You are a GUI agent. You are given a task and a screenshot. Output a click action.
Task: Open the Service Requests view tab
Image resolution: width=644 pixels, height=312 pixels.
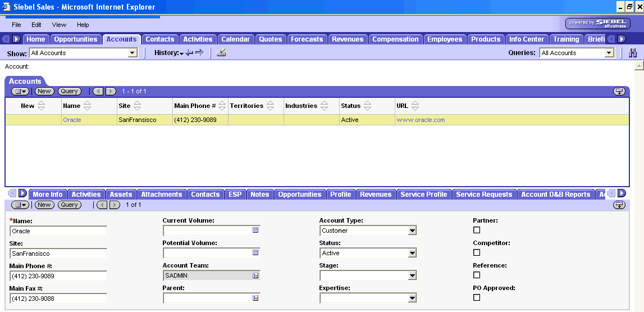(484, 195)
